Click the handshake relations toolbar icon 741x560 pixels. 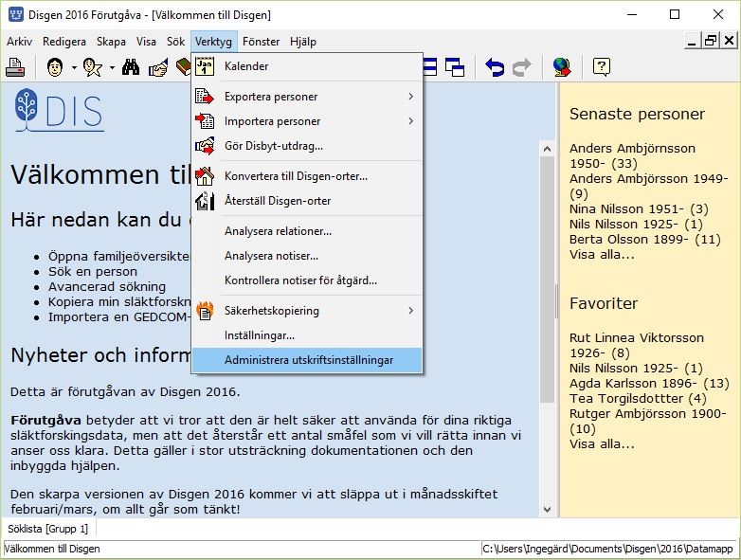pos(158,67)
